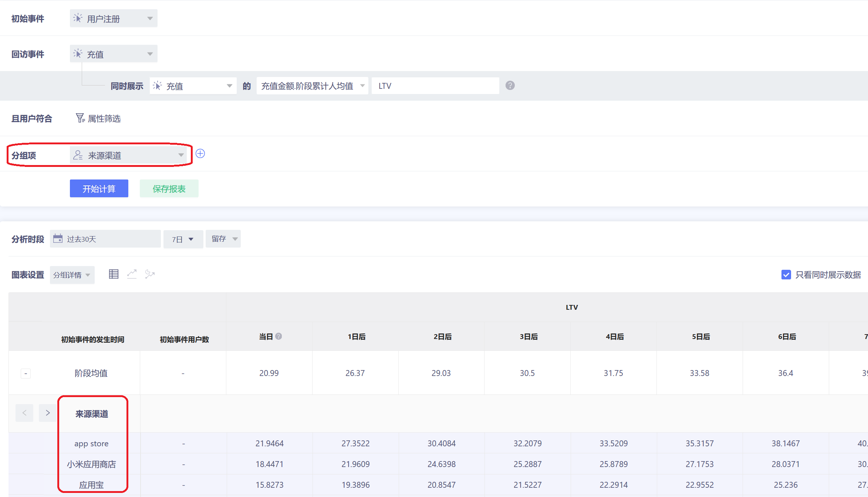Open the 分组详情 chart setting dropdown
This screenshot has width=868, height=497.
(72, 275)
